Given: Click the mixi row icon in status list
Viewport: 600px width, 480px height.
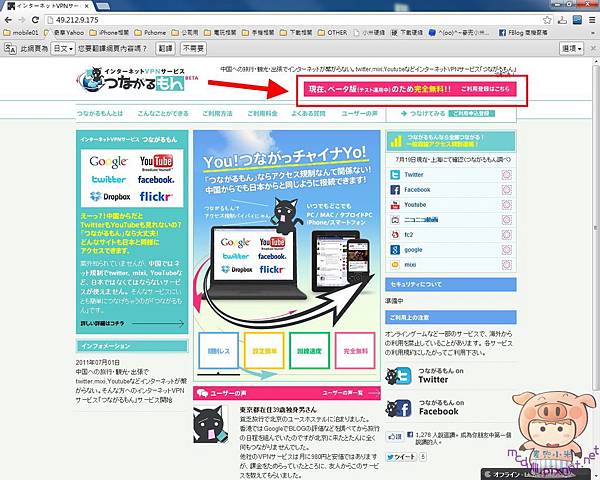Looking at the screenshot, I should (x=395, y=264).
